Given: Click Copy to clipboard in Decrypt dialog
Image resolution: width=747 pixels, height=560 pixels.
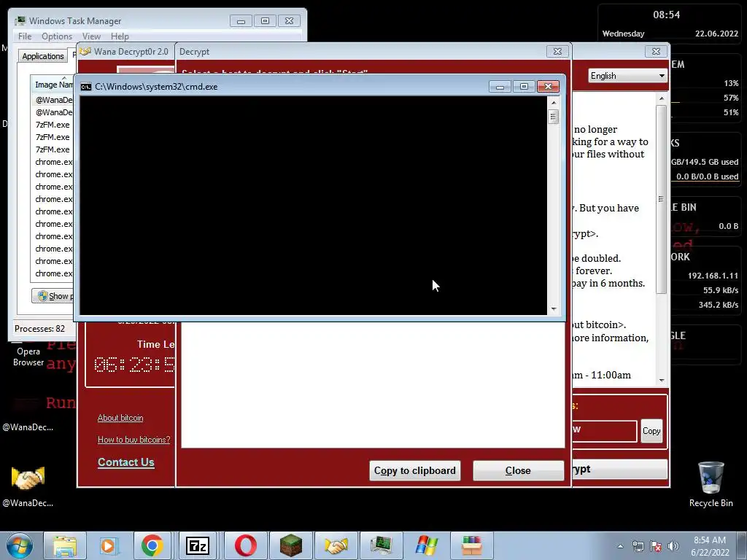Looking at the screenshot, I should point(414,470).
